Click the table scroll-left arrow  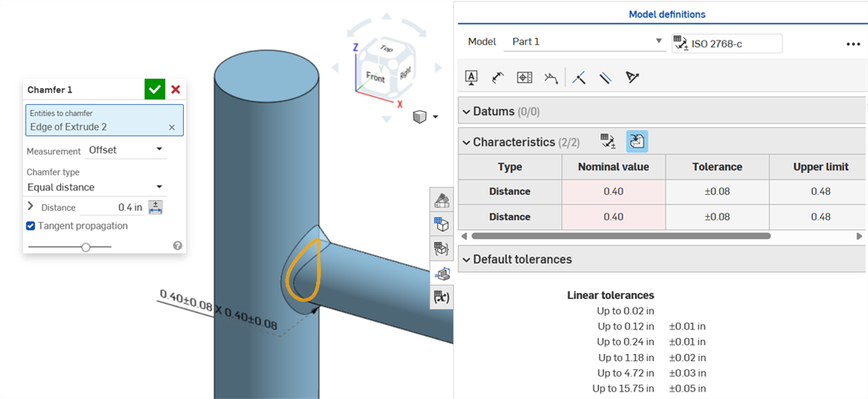pyautogui.click(x=464, y=236)
